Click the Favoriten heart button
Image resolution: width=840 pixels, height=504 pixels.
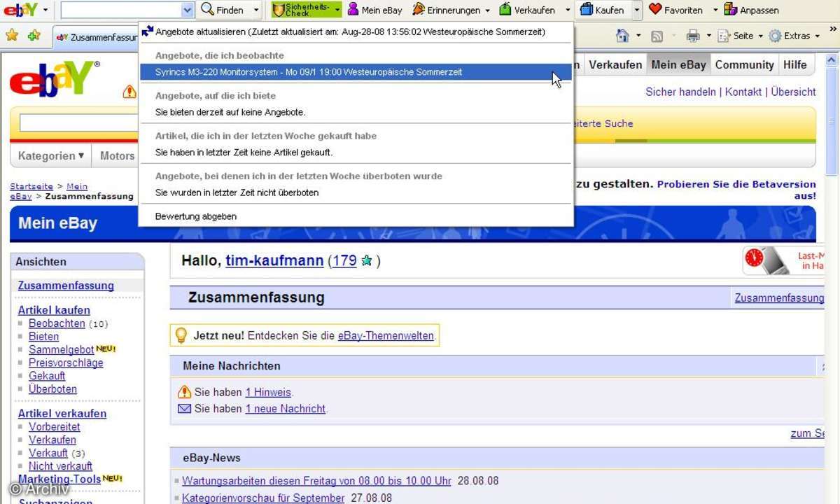675,10
